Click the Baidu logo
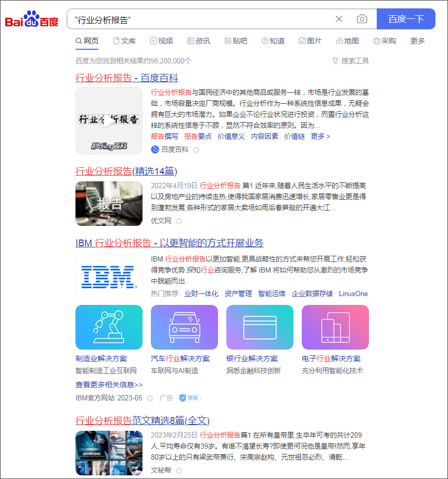 (31, 19)
